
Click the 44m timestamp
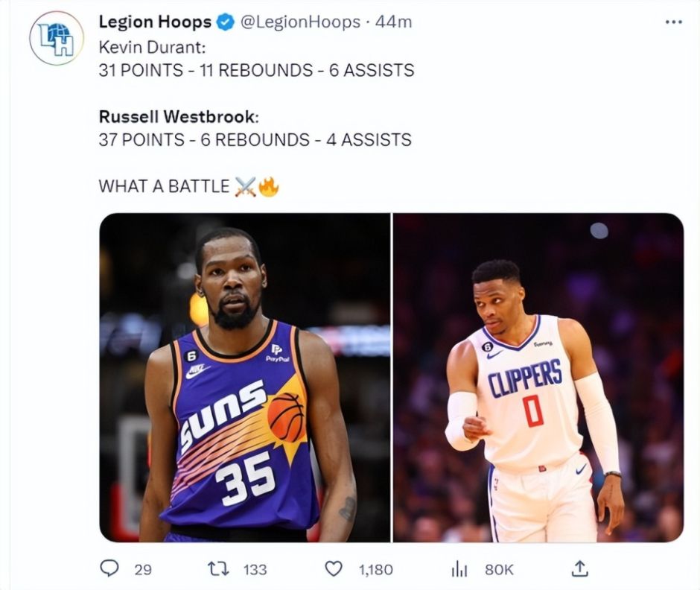pos(393,22)
